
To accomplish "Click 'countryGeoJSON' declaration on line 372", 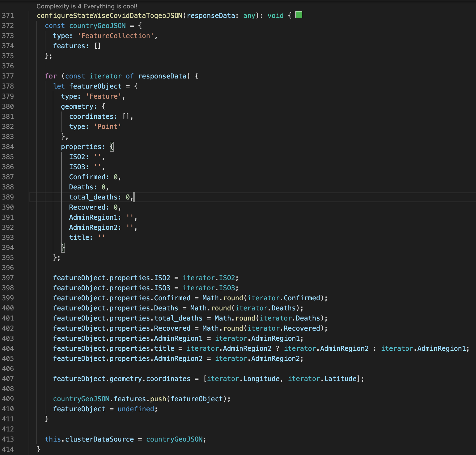I will pos(98,26).
